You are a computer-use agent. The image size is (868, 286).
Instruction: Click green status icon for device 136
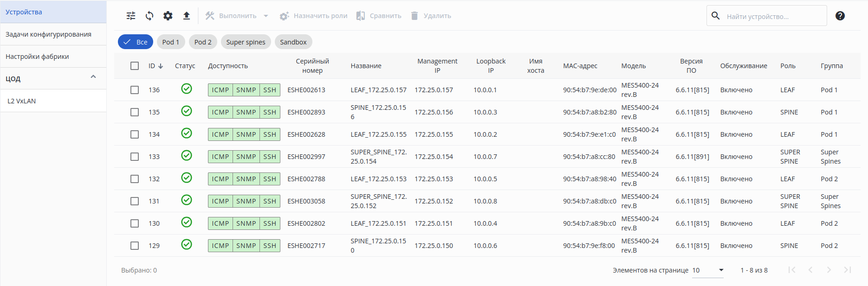[187, 89]
